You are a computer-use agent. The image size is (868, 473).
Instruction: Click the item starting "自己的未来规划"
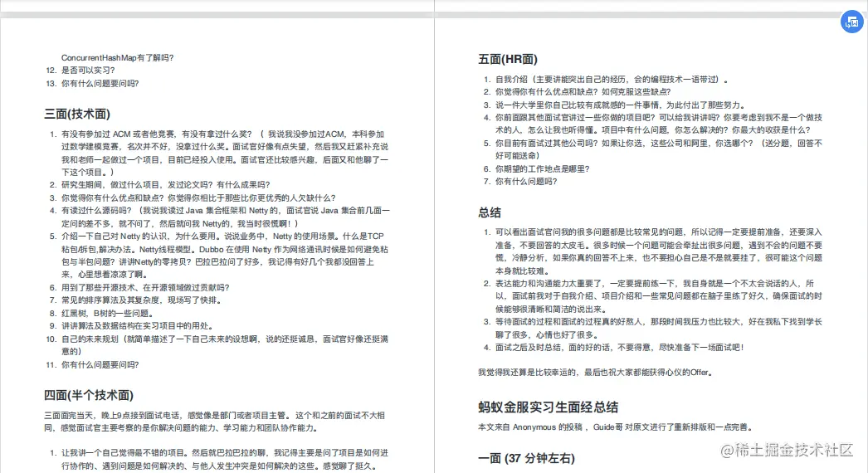(x=225, y=345)
